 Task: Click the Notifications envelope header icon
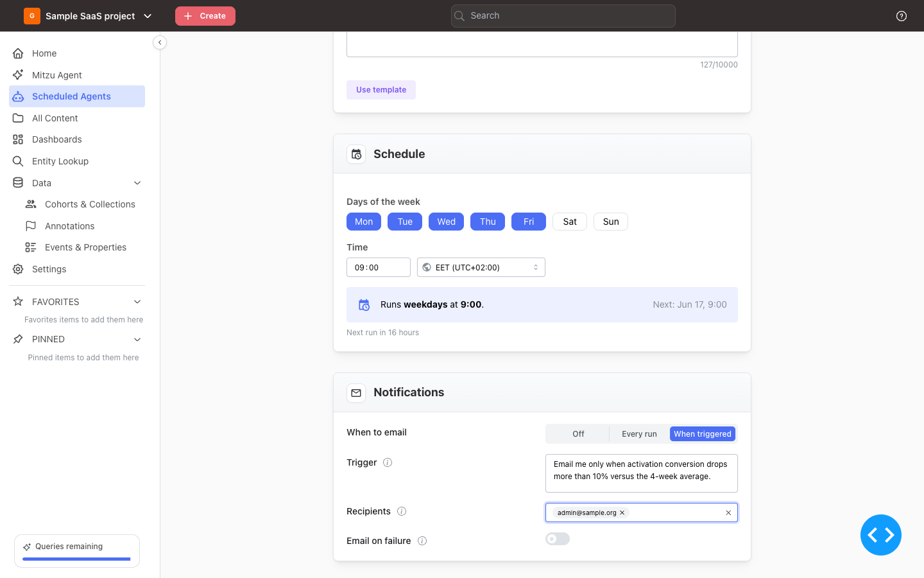[x=356, y=392]
